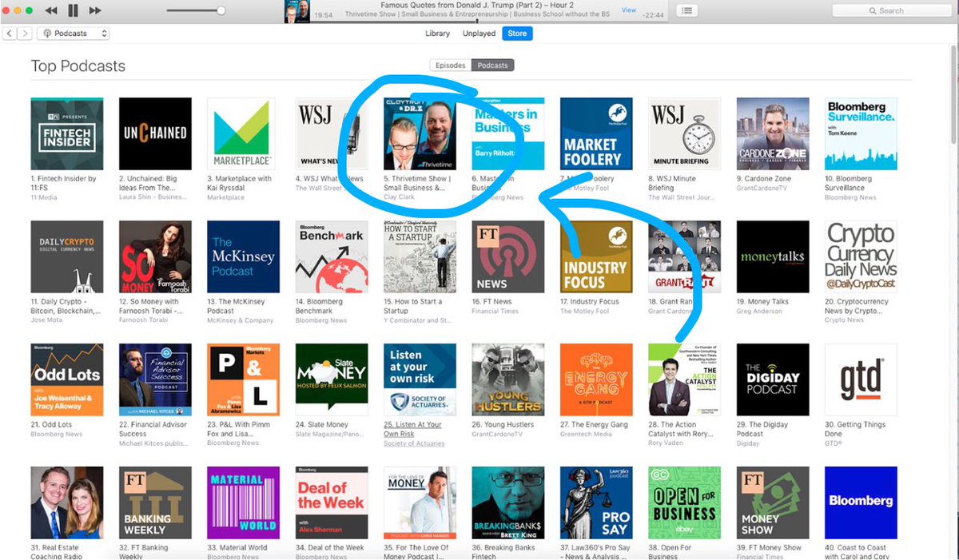
Task: Open the Material World podcast artwork
Action: click(x=243, y=503)
